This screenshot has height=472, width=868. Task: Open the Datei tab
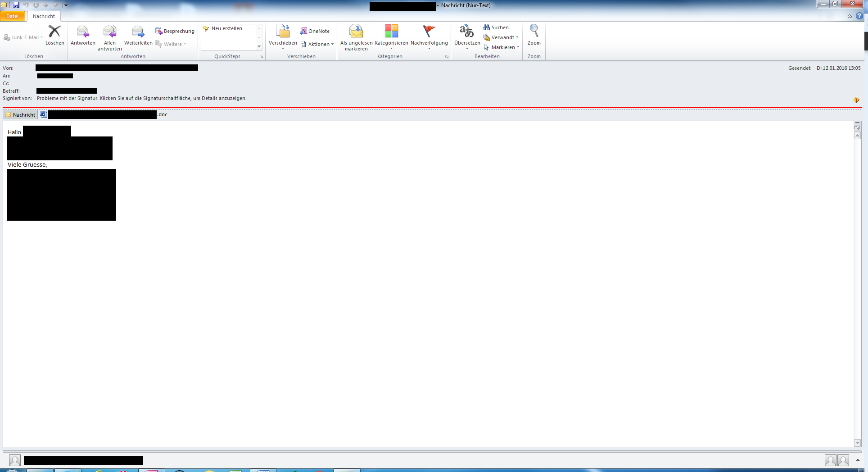13,16
